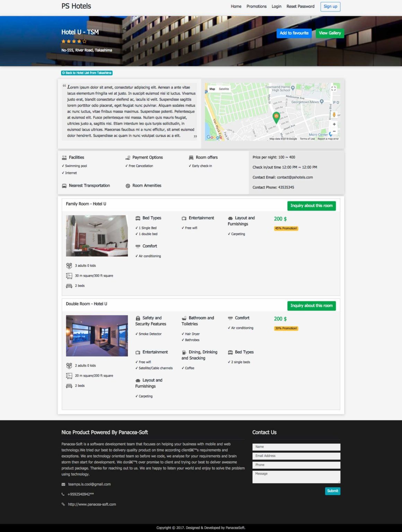Switch the map to Satellite view
402x532 pixels.
[x=224, y=89]
